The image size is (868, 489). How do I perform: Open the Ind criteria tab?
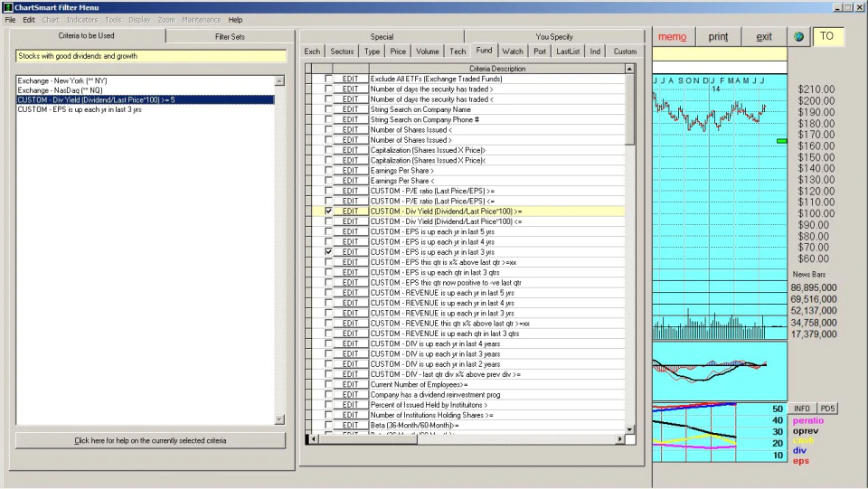595,51
